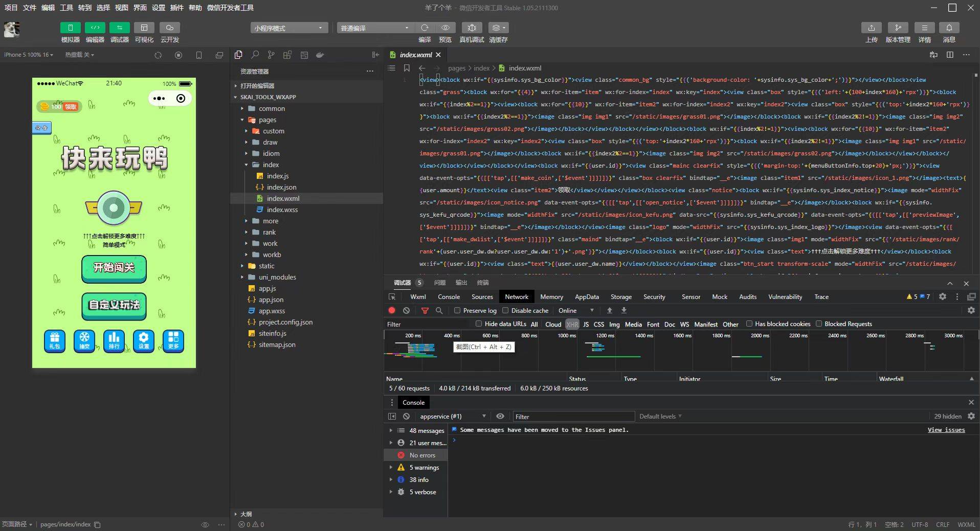Screen dimensions: 980x531
Task: Toggle the Disable cache checkbox
Action: click(505, 310)
